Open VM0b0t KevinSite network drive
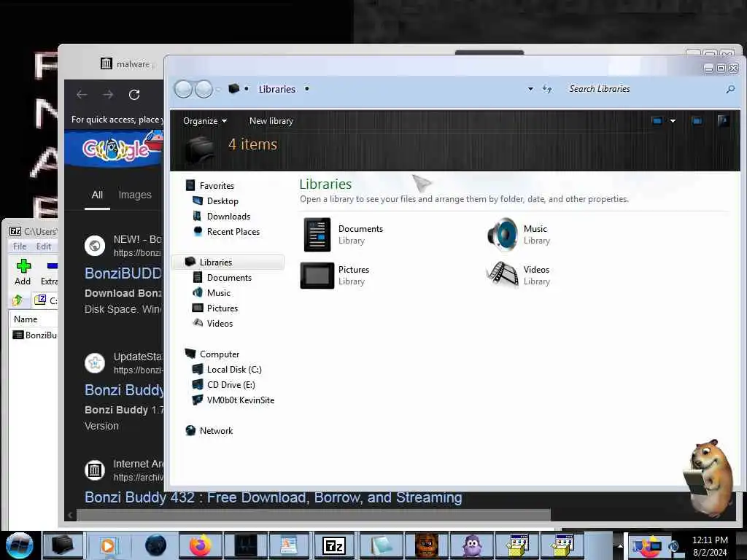This screenshot has height=560, width=747. [x=240, y=400]
